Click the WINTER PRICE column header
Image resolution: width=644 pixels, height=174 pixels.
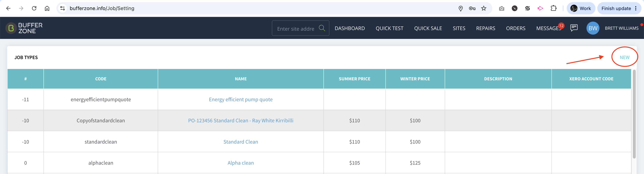pos(415,79)
